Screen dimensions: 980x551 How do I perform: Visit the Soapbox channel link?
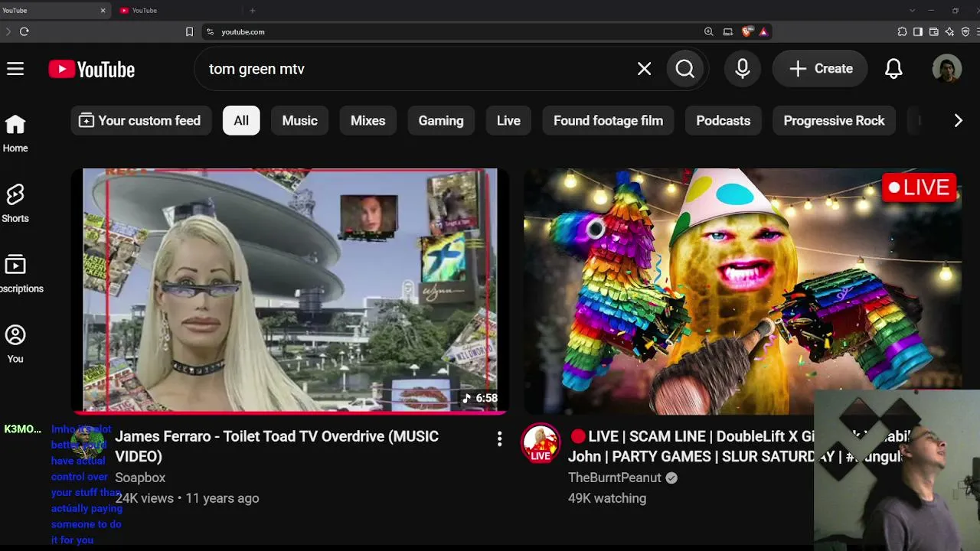coord(140,478)
